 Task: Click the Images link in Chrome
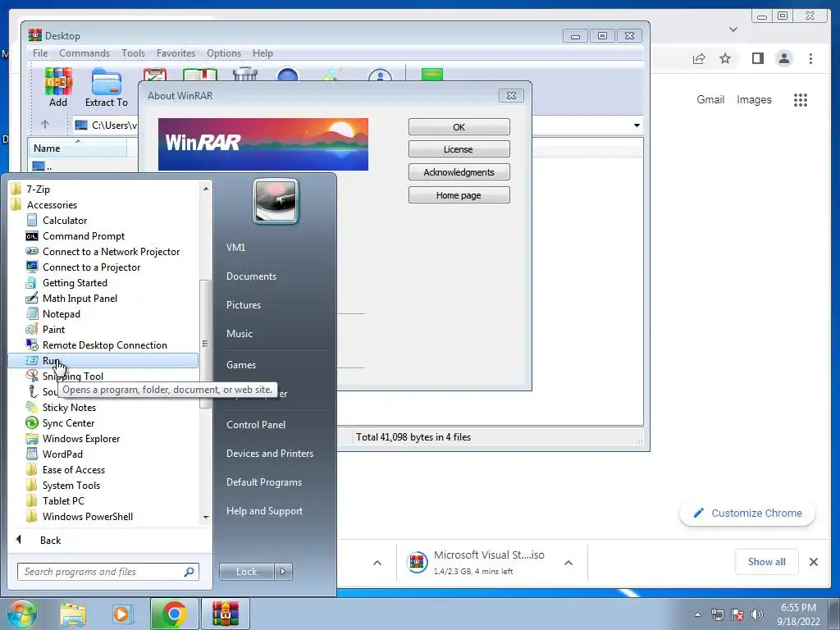click(754, 99)
